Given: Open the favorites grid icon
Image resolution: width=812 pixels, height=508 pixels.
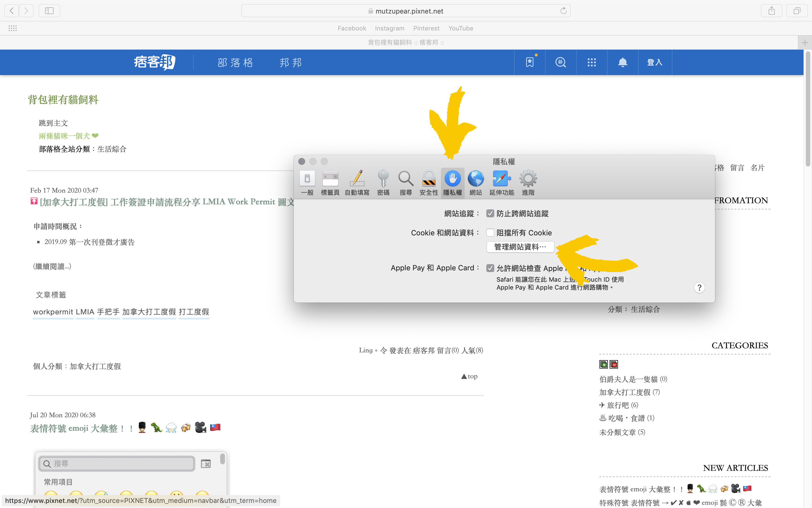Looking at the screenshot, I should tap(13, 28).
